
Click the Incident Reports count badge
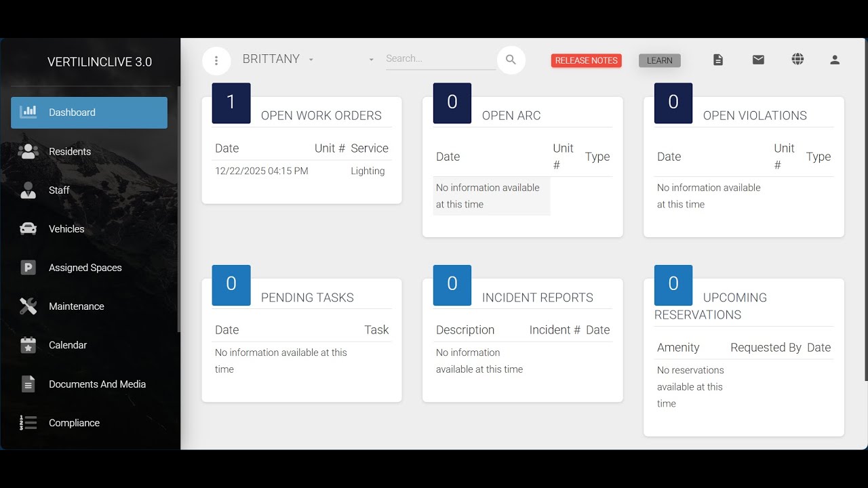pos(452,284)
